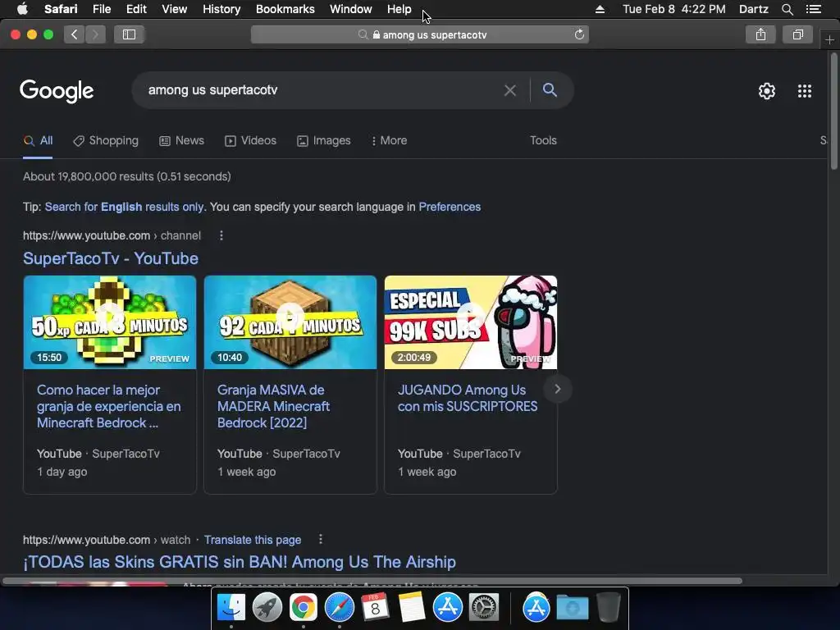Click Translate this page link

coord(253,540)
